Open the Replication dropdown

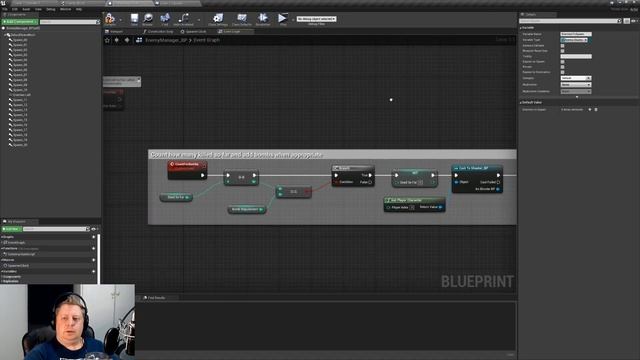tap(576, 84)
